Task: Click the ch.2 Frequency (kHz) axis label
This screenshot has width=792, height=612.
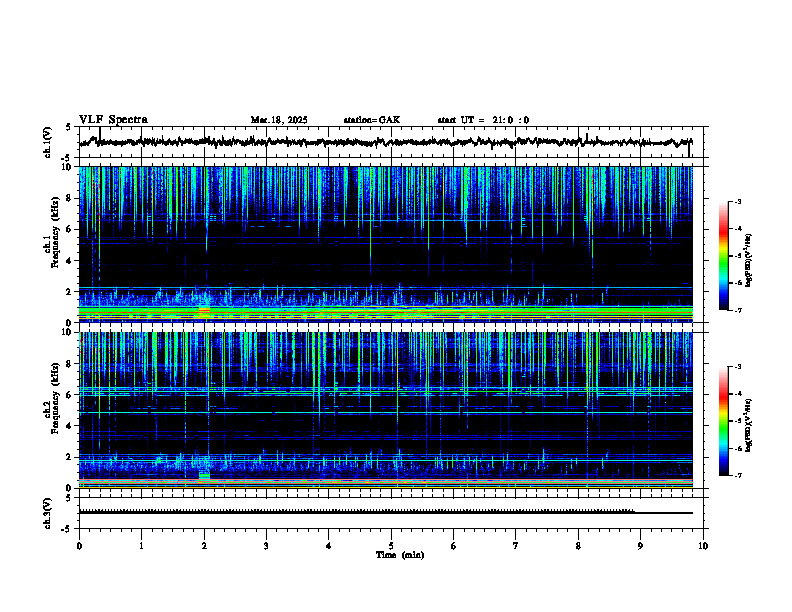Action: [51, 410]
